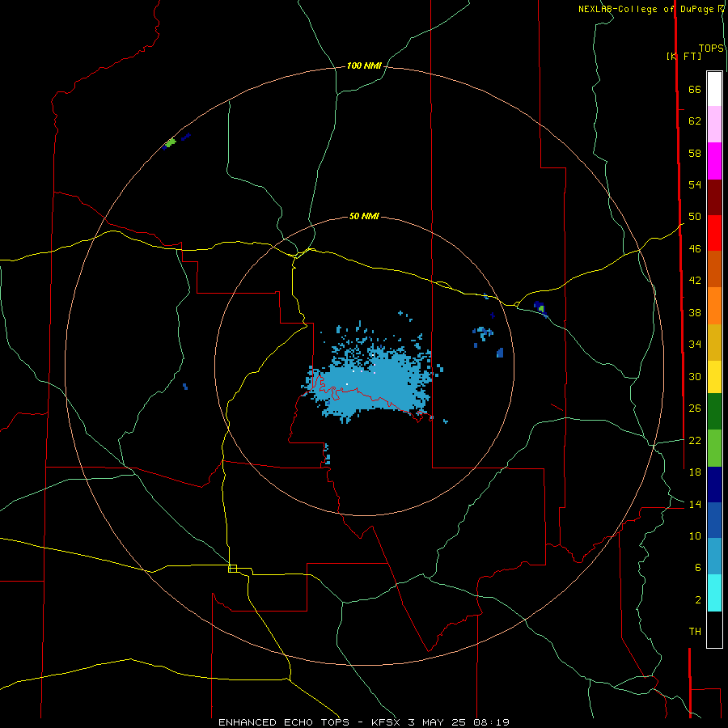Click the legend value '46'
Screen dimensions: 728x728
[695, 248]
